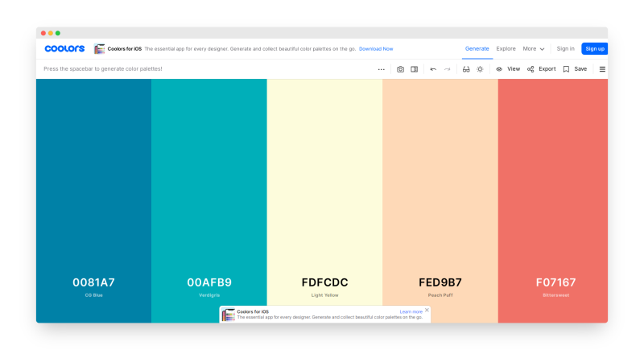Click the redo arrow

[x=448, y=69]
